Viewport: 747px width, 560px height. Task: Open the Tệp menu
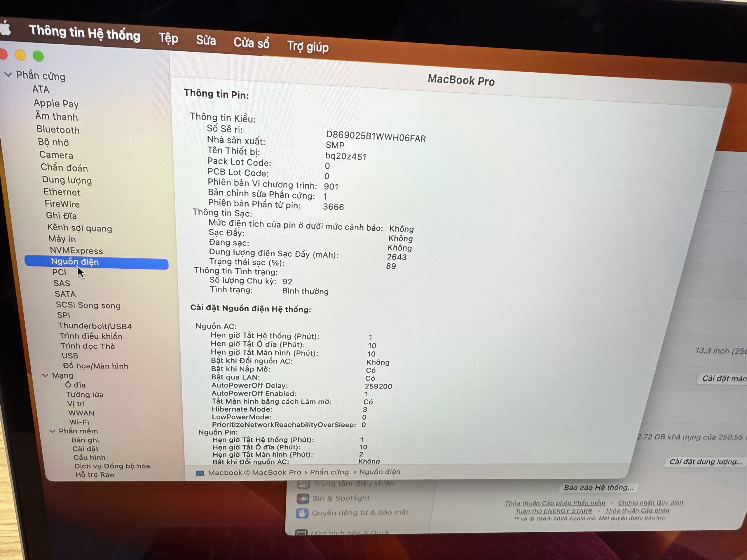tap(169, 38)
